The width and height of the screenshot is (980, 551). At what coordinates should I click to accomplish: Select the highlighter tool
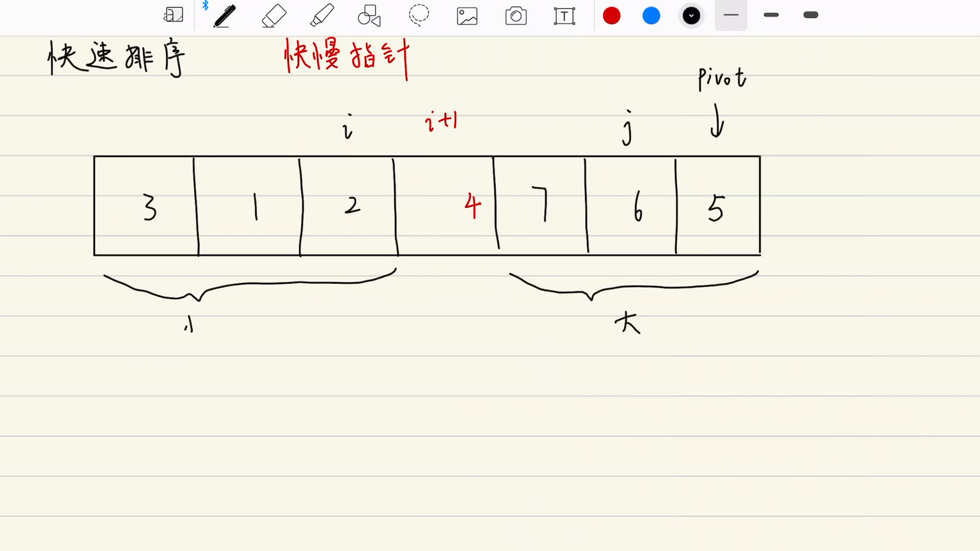[x=321, y=16]
